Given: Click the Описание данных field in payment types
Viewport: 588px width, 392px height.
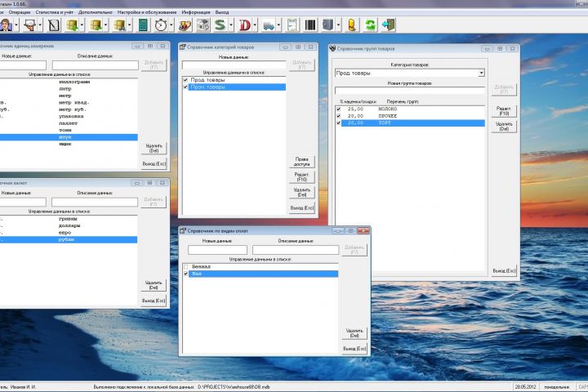Looking at the screenshot, I should click(296, 250).
